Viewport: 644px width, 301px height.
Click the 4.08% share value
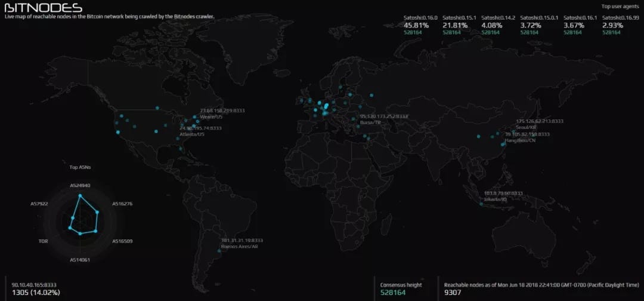[x=491, y=26]
